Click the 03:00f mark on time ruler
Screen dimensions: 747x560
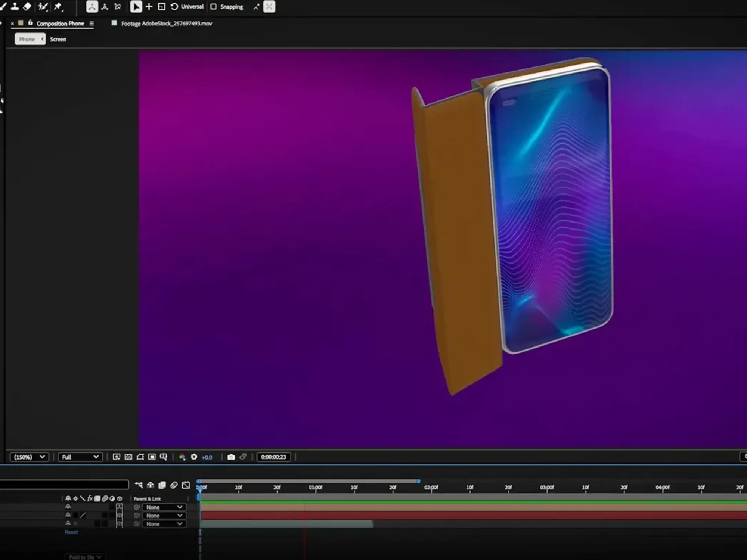click(x=547, y=488)
